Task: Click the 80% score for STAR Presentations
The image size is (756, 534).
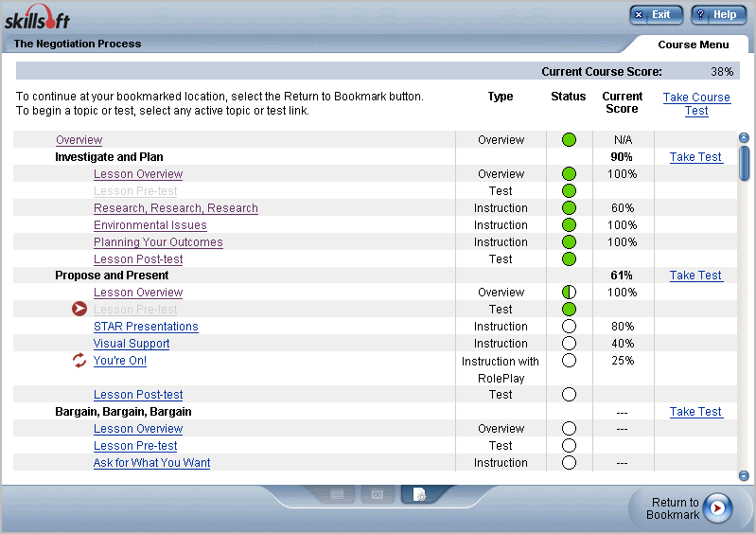Action: [623, 327]
